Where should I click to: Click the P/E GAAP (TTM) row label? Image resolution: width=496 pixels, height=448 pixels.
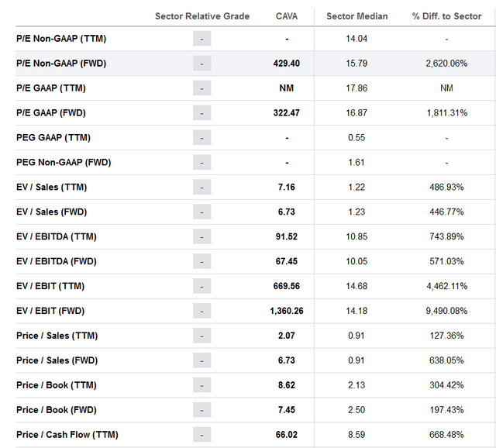pos(53,88)
